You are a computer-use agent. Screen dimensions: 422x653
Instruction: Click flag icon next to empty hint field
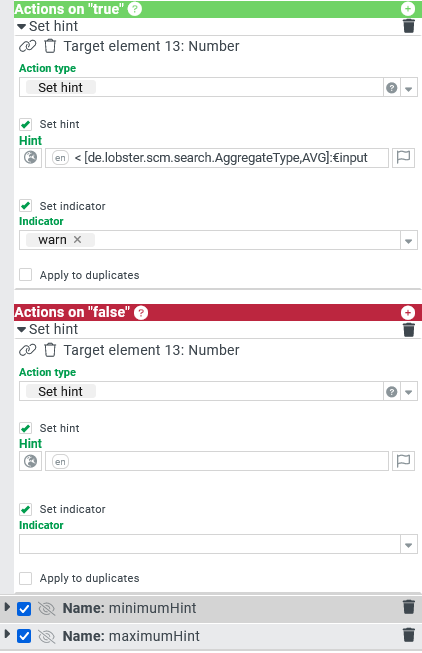(403, 461)
